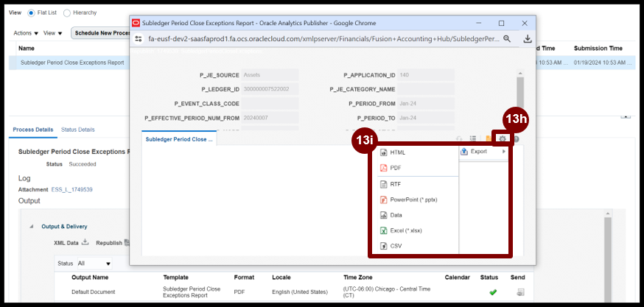Open the View dropdown menu
Image resolution: width=644 pixels, height=307 pixels.
pos(53,33)
